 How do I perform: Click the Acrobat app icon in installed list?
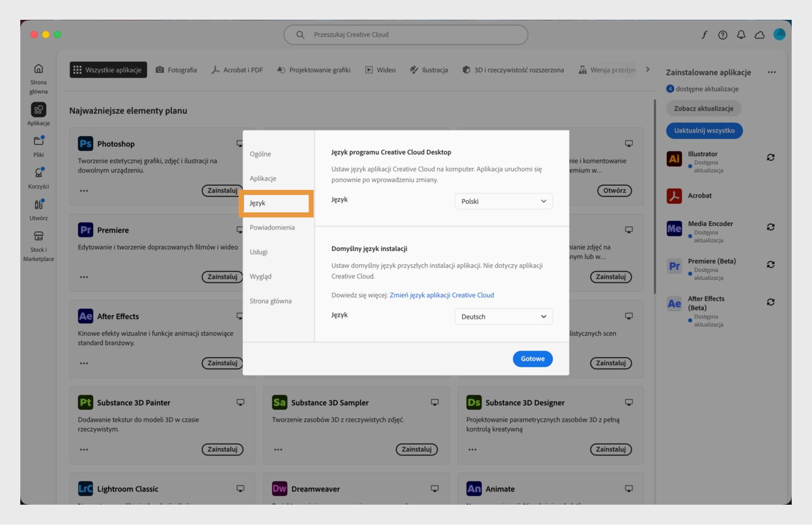674,195
